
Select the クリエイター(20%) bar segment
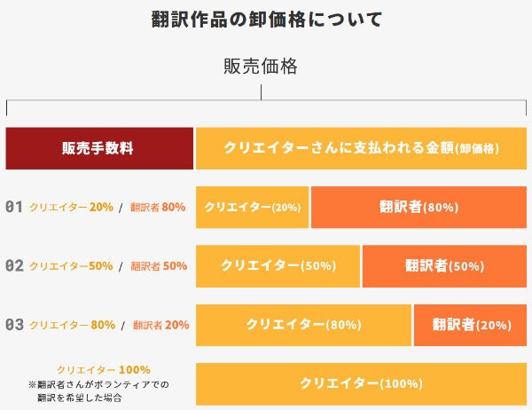(x=253, y=207)
